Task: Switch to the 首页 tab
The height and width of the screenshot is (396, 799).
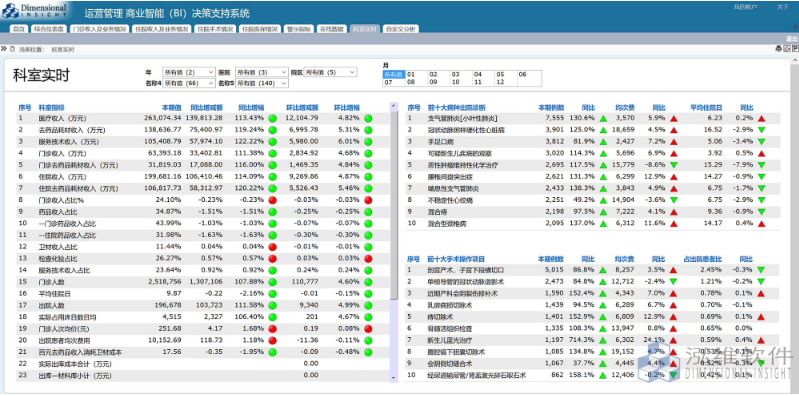Action: point(19,29)
